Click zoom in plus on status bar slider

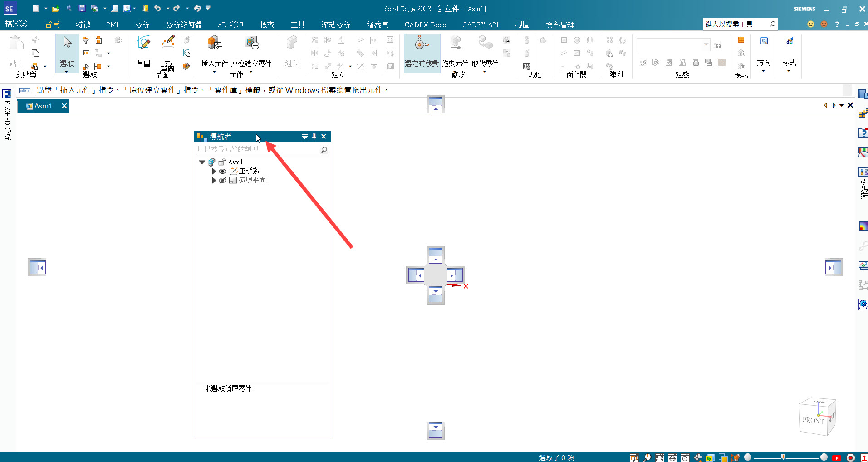point(824,457)
